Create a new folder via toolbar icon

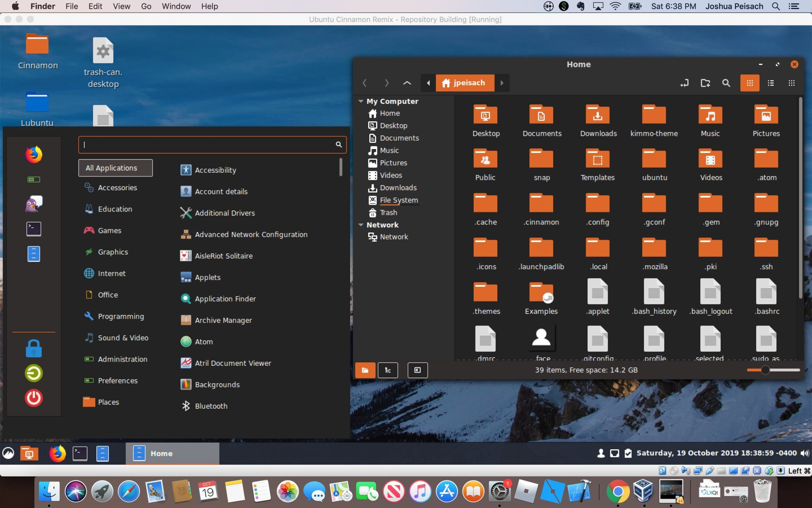click(705, 83)
